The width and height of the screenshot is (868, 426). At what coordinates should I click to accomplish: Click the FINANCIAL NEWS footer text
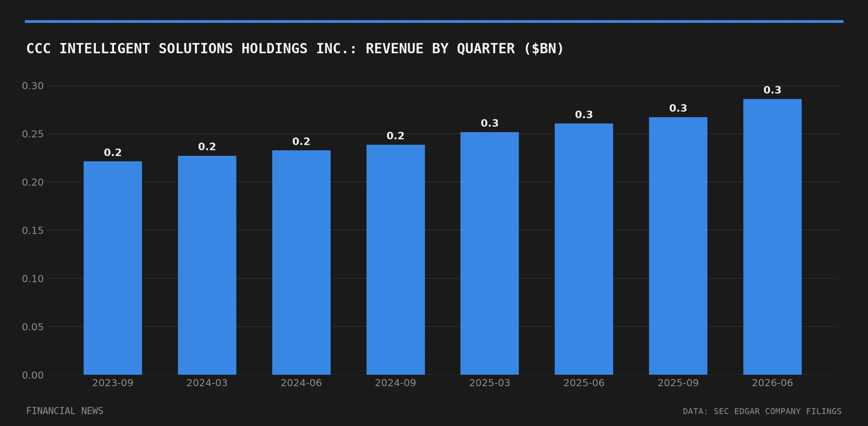click(65, 411)
